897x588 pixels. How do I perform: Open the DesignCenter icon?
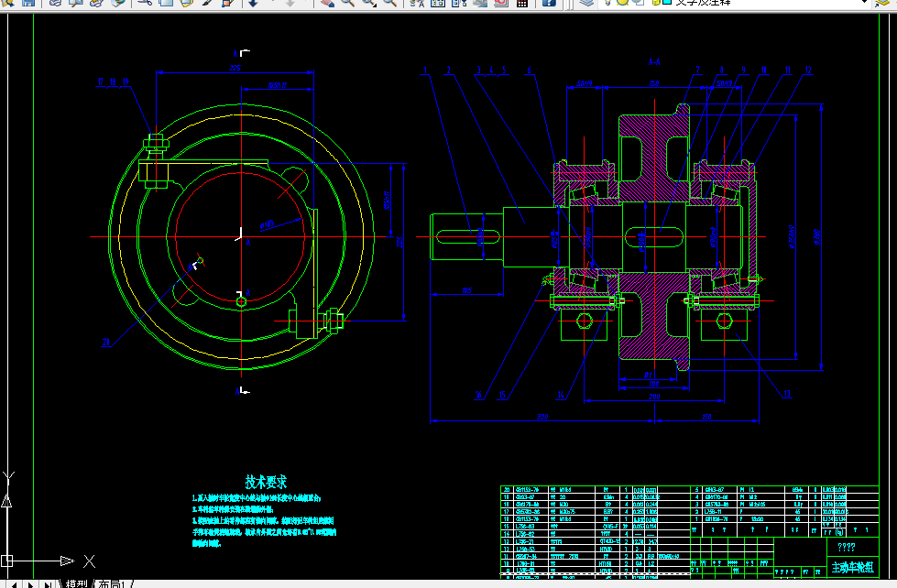click(x=438, y=3)
